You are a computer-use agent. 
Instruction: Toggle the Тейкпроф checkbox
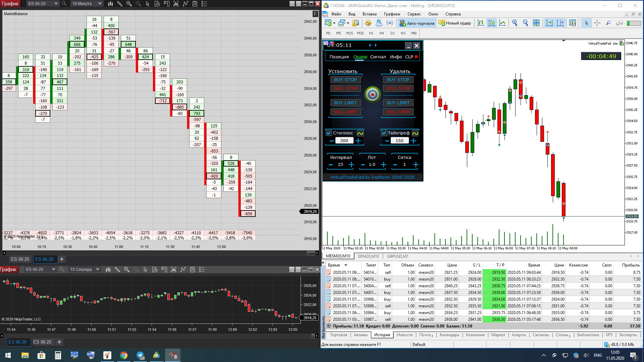[384, 133]
